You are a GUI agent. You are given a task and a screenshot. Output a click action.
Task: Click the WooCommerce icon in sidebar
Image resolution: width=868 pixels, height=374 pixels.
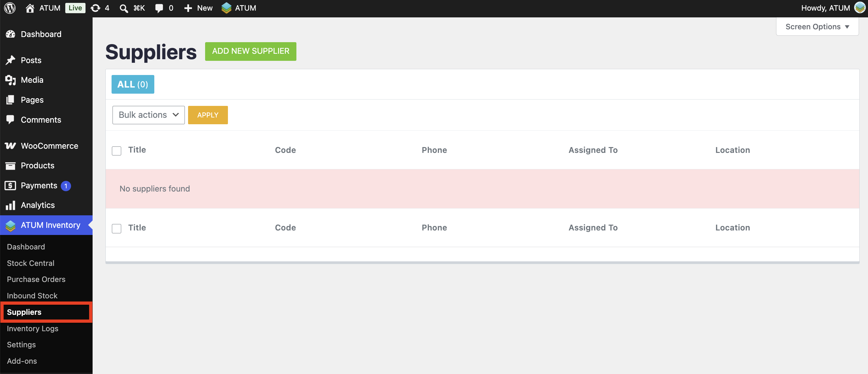pos(10,146)
